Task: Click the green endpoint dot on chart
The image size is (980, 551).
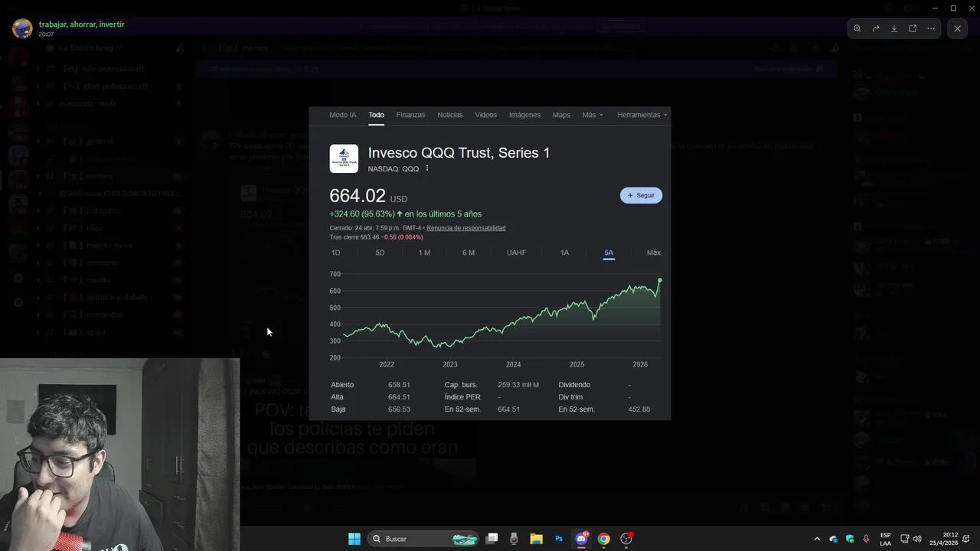Action: click(660, 280)
